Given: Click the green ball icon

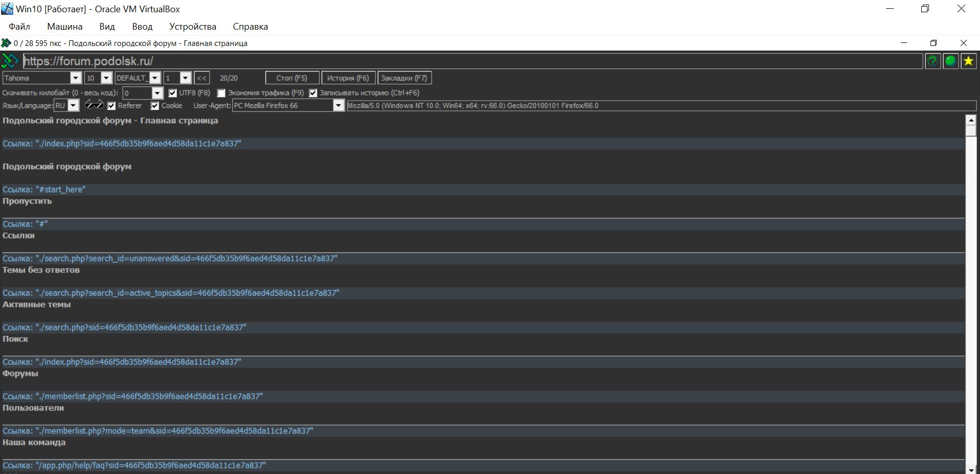Looking at the screenshot, I should pyautogui.click(x=950, y=61).
